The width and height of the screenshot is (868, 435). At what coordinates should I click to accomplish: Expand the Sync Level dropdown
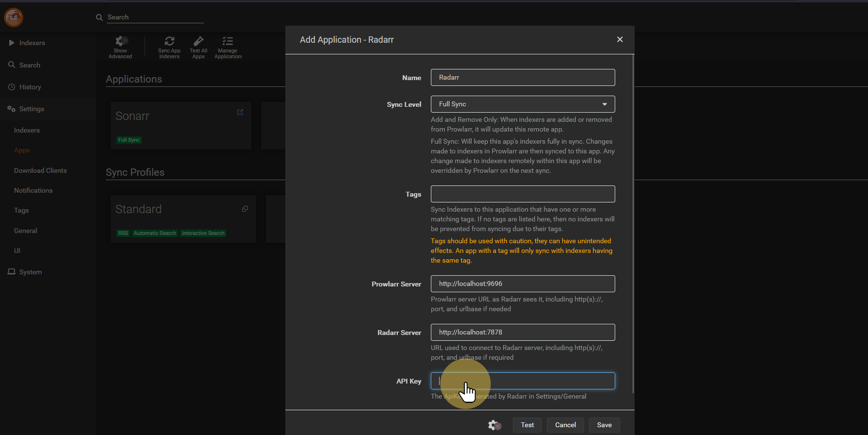click(x=523, y=104)
